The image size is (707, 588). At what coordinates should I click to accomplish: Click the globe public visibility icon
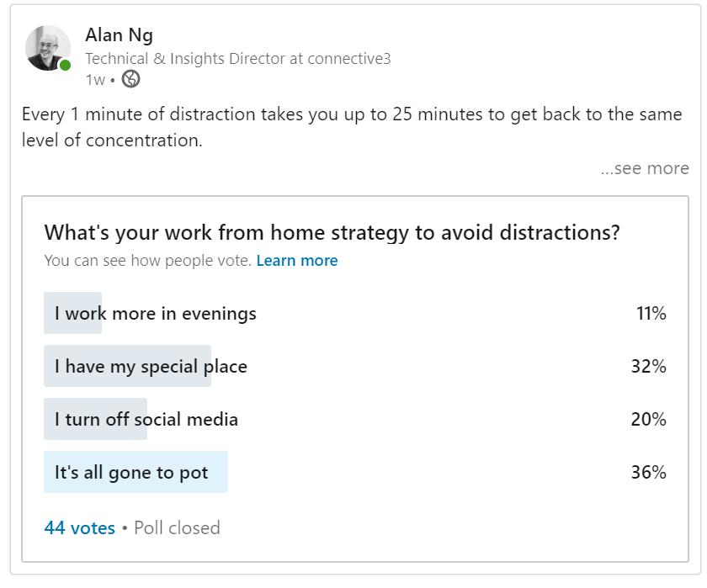[130, 79]
